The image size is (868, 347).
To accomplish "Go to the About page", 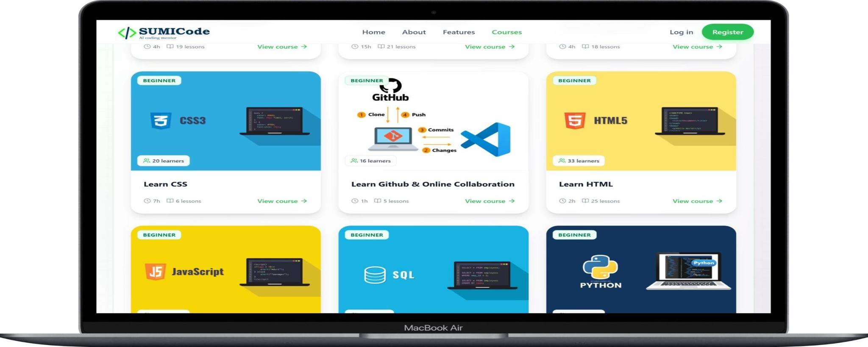I will [x=414, y=32].
